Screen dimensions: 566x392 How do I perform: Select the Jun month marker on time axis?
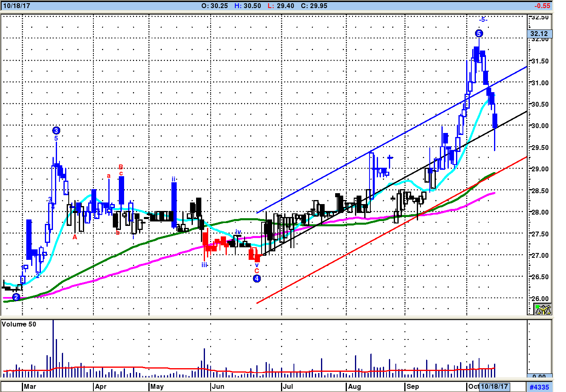coord(218,386)
